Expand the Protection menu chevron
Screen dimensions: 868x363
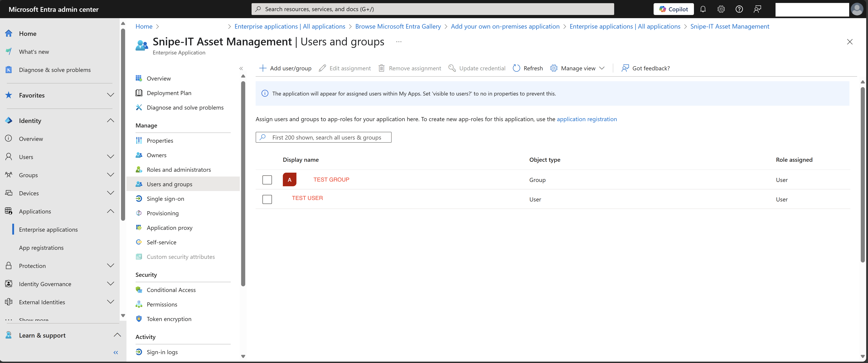click(111, 266)
